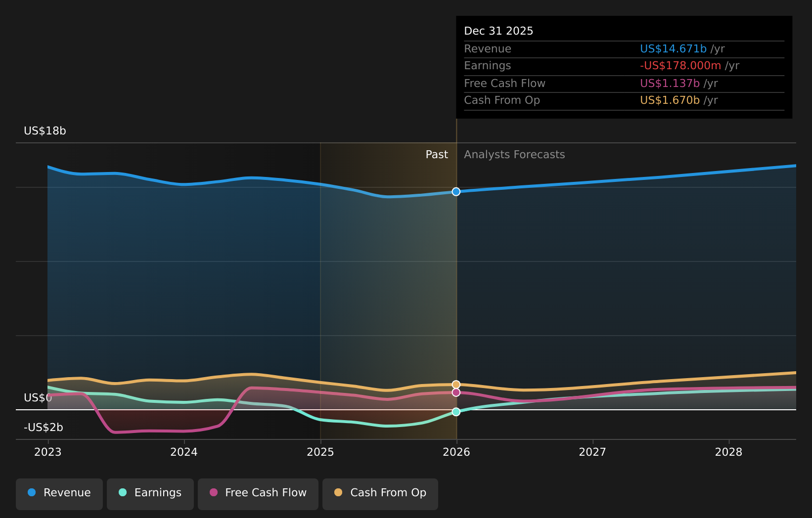Click the Earnings data point marker

[455, 411]
